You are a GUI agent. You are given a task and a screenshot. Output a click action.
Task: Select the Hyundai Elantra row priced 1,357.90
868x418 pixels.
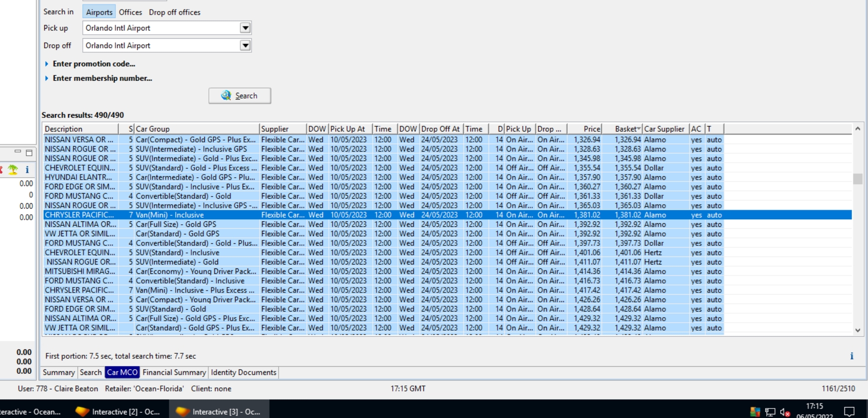pos(447,177)
